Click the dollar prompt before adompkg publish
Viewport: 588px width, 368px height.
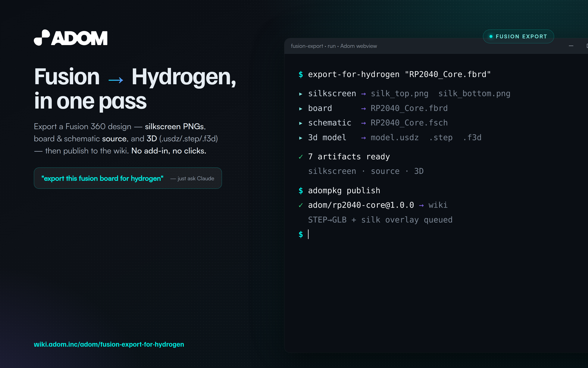click(x=300, y=191)
